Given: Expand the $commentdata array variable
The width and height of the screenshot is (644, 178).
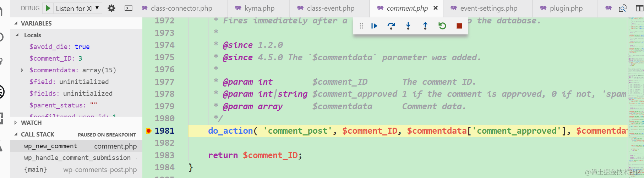Looking at the screenshot, I should click(22, 70).
